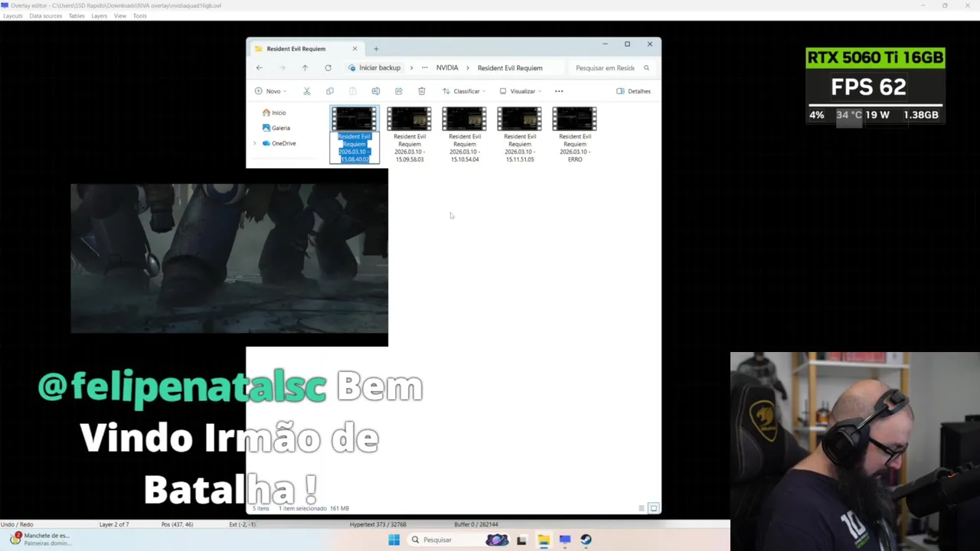Select video file 15.10.54.04
980x551 pixels.
[x=465, y=135]
